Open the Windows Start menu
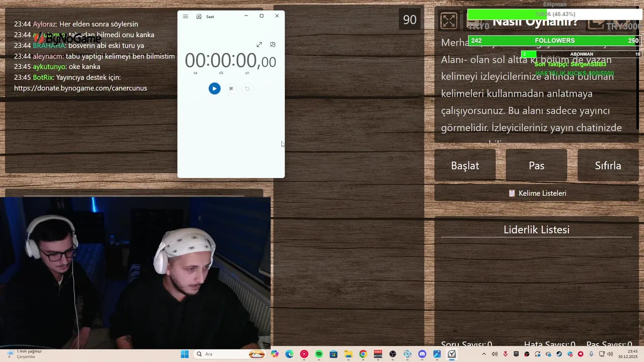The height and width of the screenshot is (362, 644). click(x=185, y=354)
